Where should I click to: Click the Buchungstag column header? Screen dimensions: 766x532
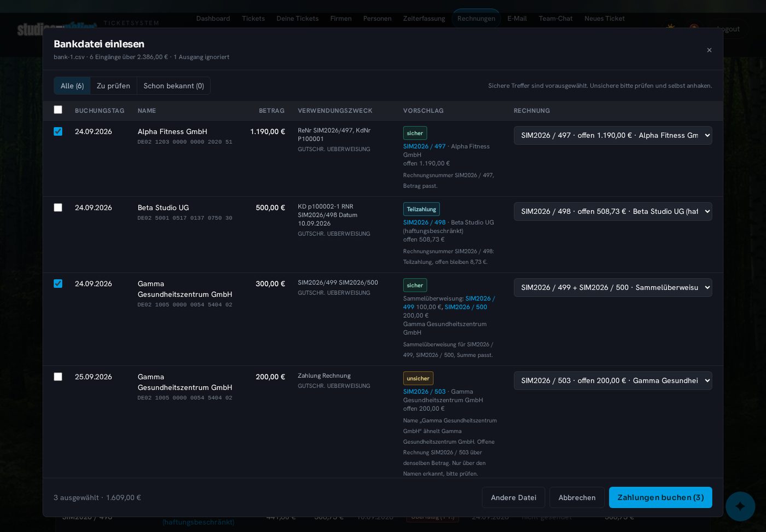(x=100, y=111)
